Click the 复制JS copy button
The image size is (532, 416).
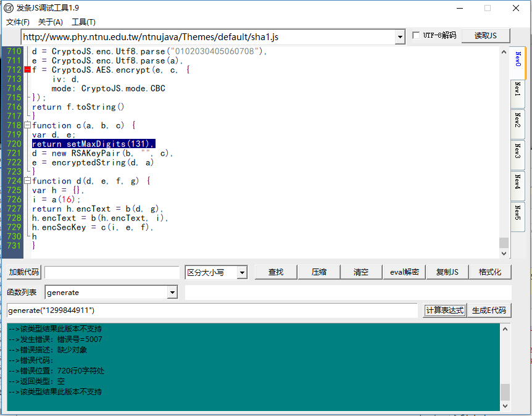coord(447,272)
